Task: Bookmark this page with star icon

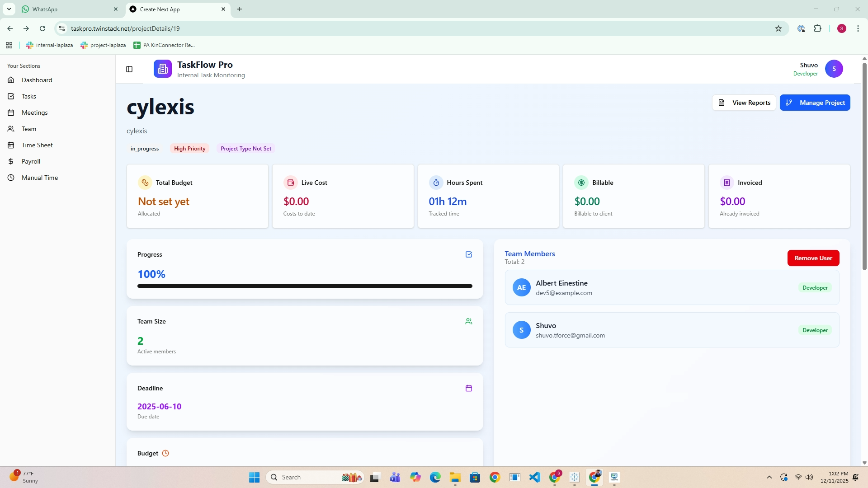Action: tap(778, 28)
